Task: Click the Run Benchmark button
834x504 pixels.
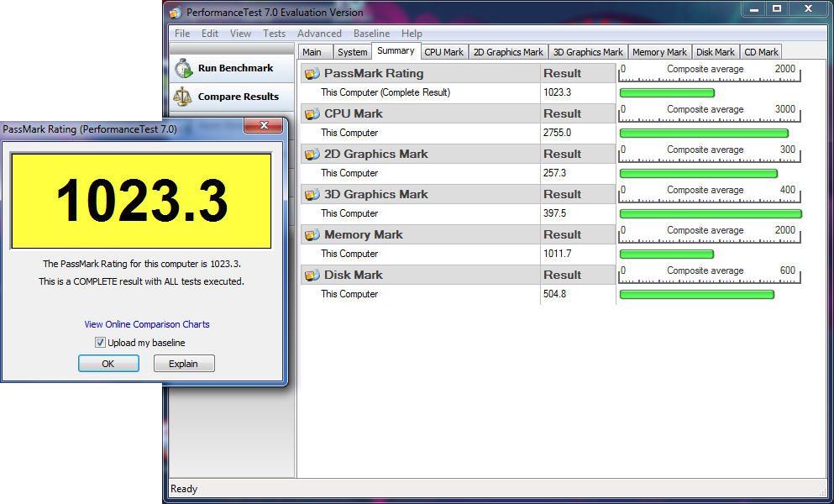Action: point(232,68)
